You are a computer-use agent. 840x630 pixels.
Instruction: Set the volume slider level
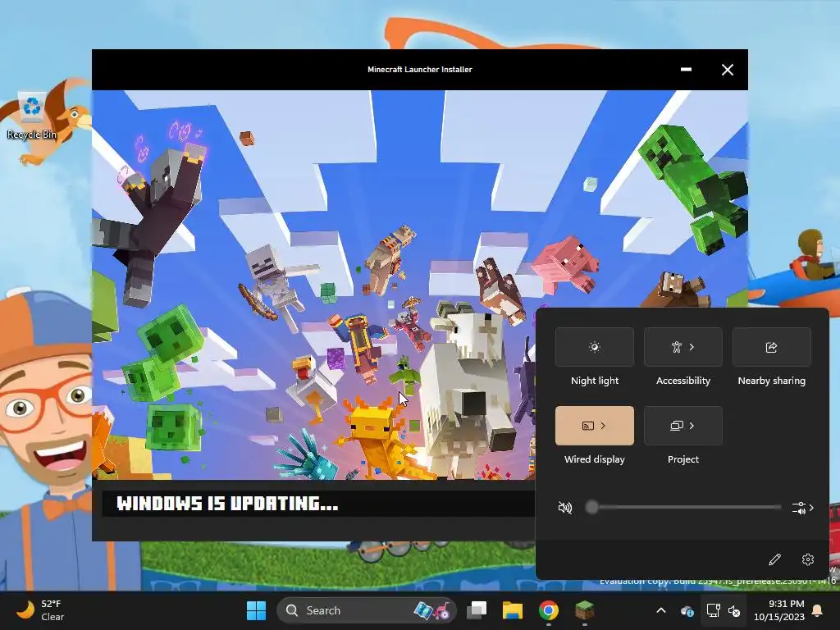683,507
